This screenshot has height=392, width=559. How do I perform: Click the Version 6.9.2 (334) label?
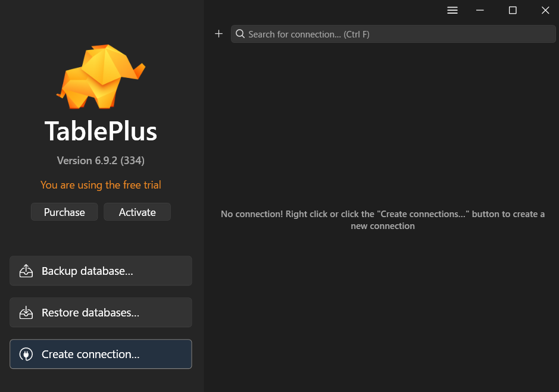tap(101, 161)
